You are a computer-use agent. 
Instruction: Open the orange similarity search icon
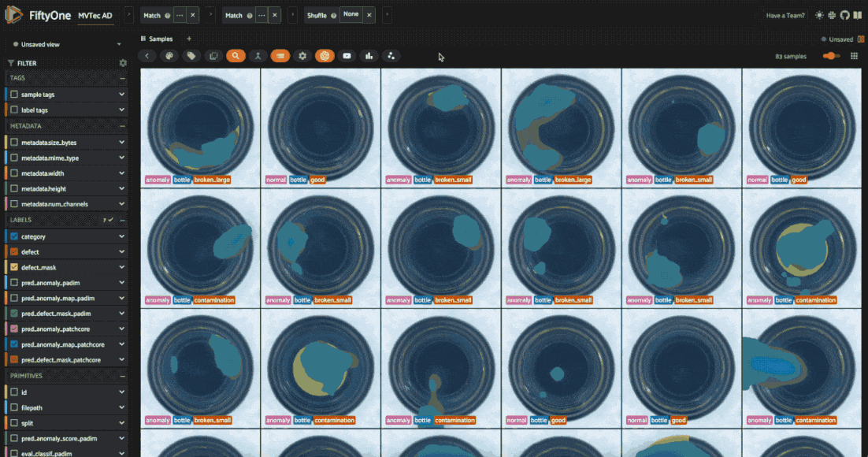point(236,56)
